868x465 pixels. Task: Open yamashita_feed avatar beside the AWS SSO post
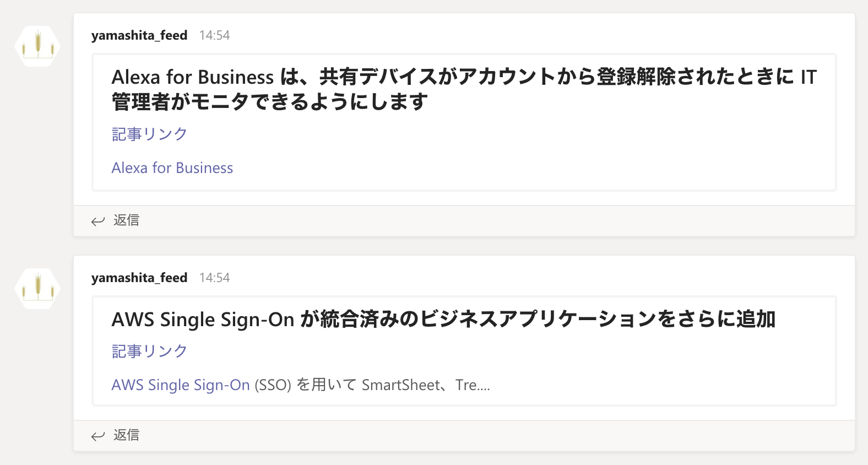point(37,289)
